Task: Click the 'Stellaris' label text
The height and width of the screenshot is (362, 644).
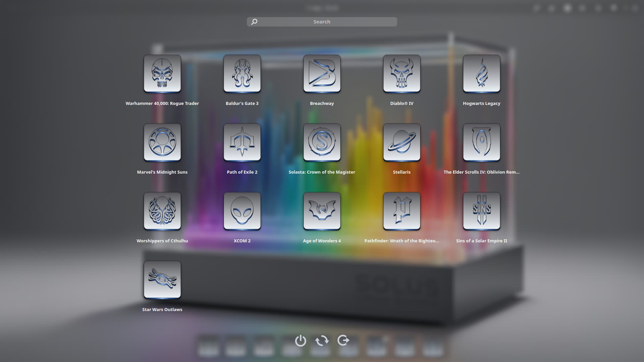Action: [402, 172]
